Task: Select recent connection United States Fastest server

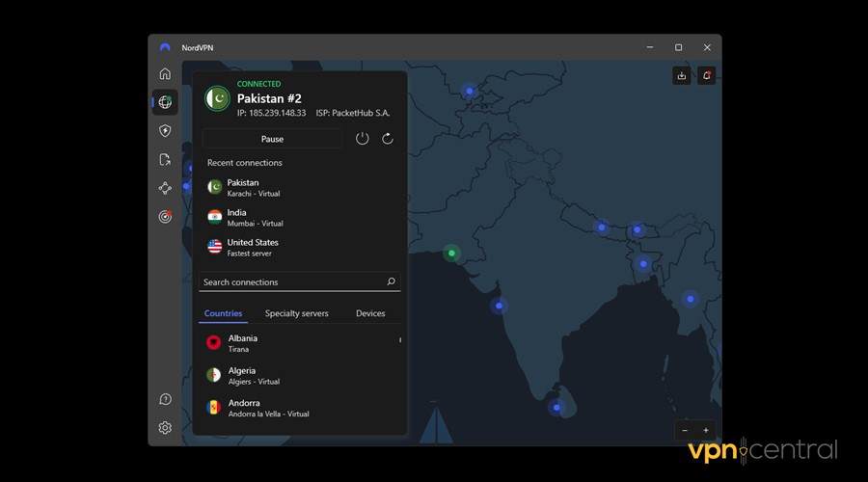Action: click(300, 248)
